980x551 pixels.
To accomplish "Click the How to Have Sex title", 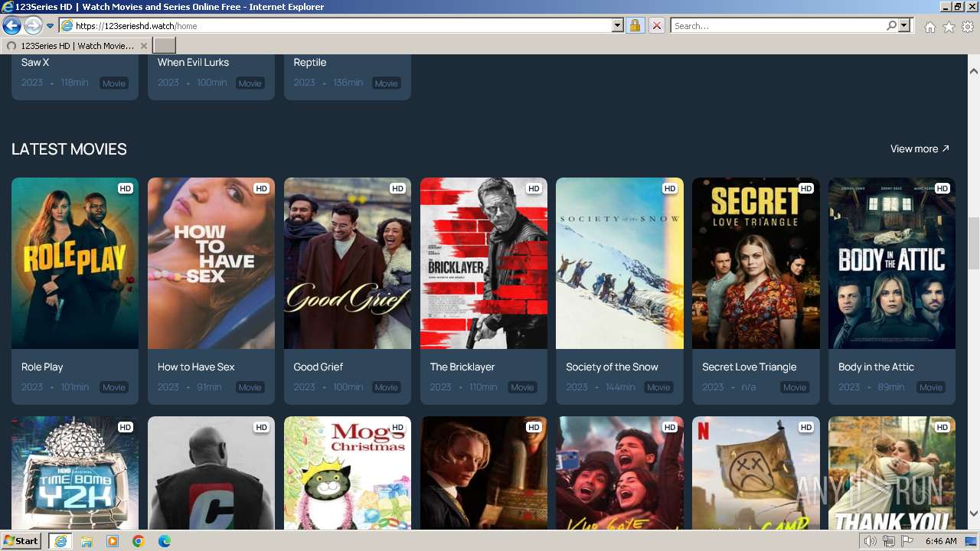I will (x=196, y=367).
